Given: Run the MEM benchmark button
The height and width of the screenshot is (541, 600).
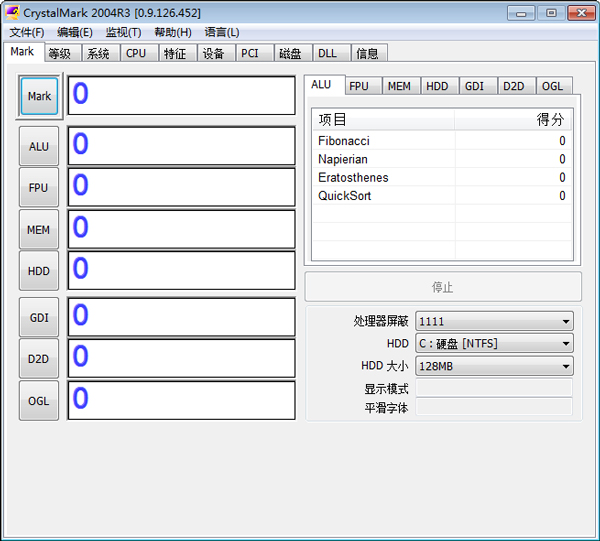Looking at the screenshot, I should pos(39,230).
